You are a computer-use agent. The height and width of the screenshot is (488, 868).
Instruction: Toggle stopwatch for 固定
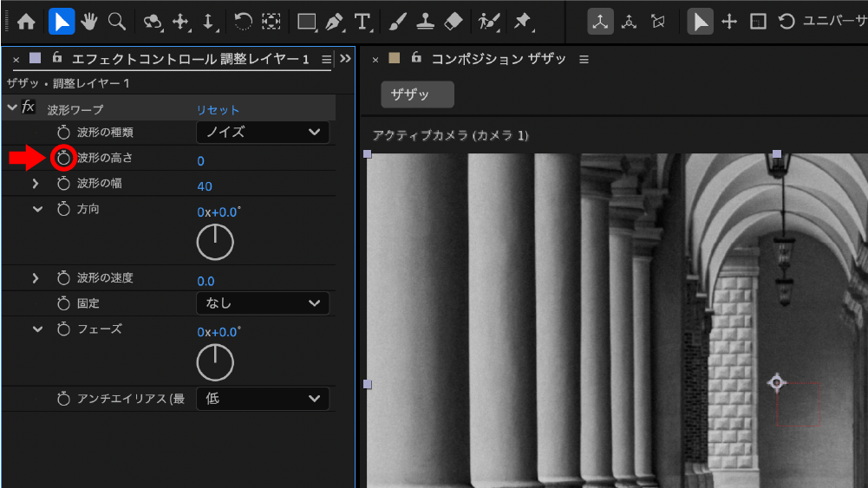click(63, 303)
